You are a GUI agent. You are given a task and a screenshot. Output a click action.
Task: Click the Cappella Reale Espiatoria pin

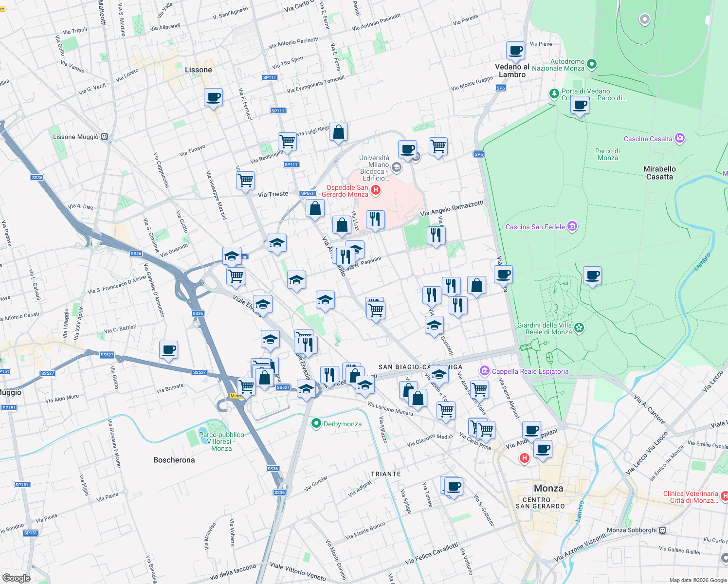[x=484, y=371]
